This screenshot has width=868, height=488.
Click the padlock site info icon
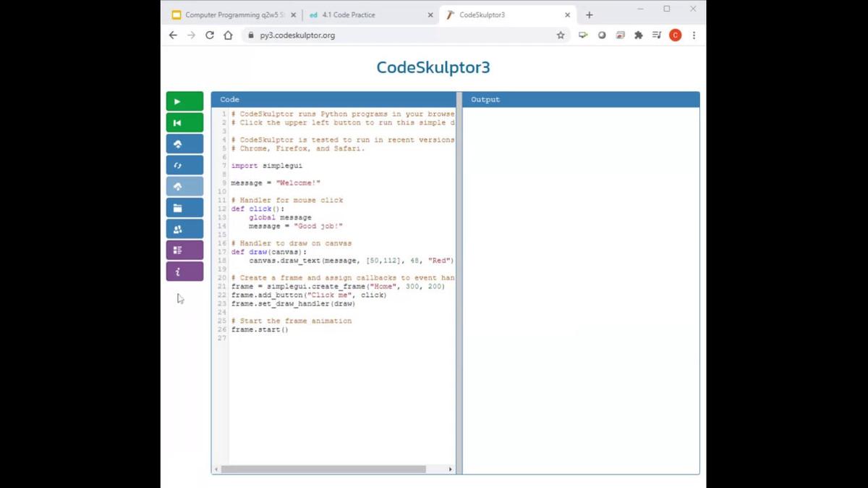click(x=250, y=35)
